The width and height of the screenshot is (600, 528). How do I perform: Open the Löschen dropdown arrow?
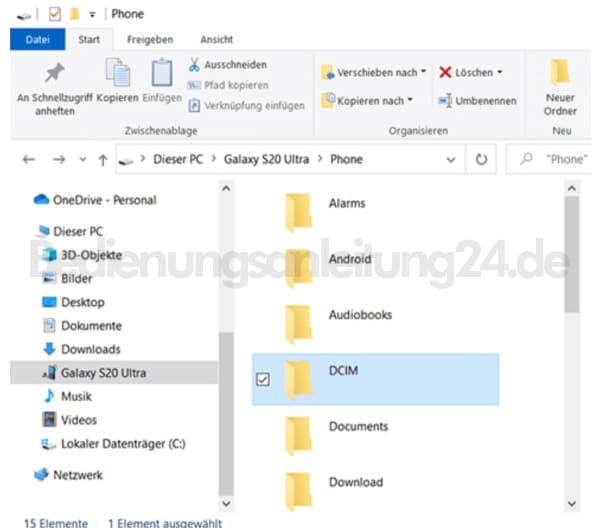[x=500, y=72]
